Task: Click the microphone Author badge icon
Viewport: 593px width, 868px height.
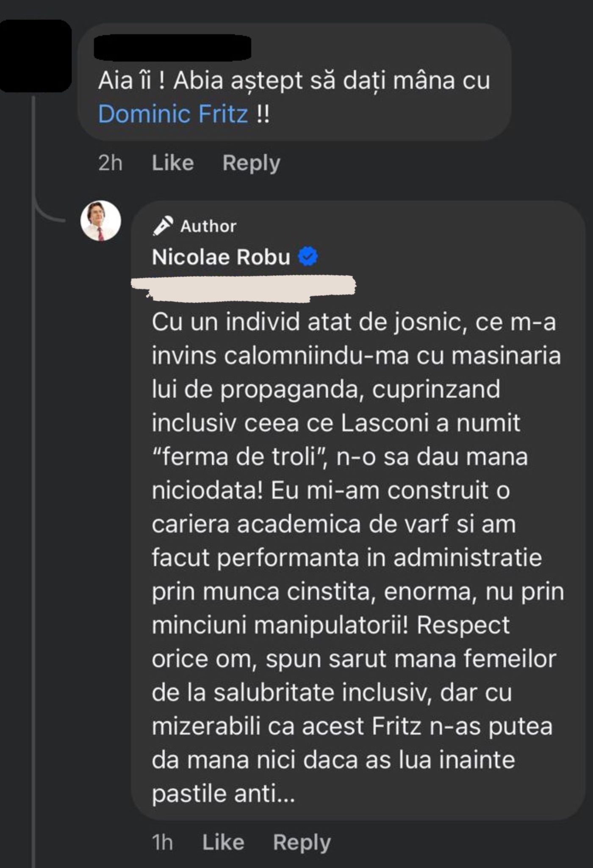Action: tap(163, 226)
